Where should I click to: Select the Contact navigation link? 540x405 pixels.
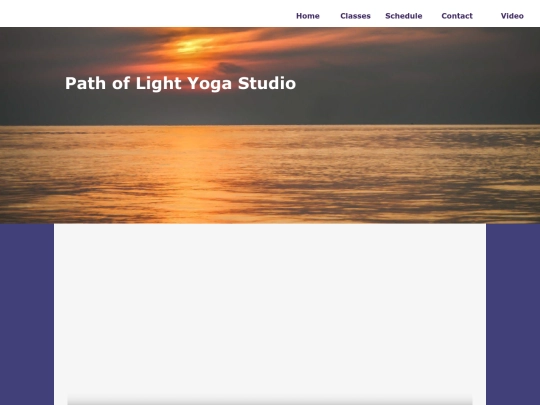pyautogui.click(x=457, y=16)
